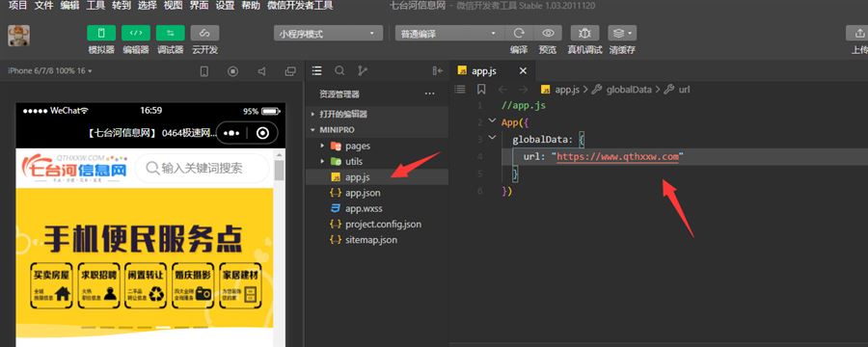
Task: Click the compile refresh icon
Action: tap(519, 33)
